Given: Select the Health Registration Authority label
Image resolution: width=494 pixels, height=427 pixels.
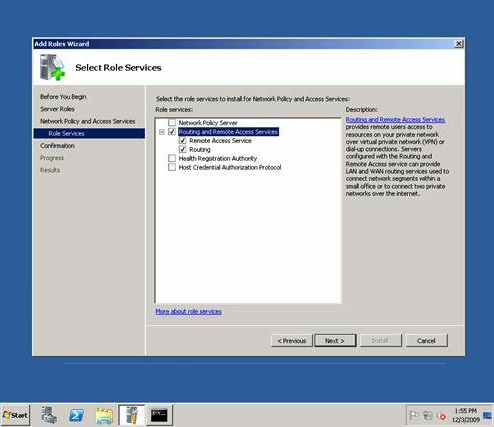Looking at the screenshot, I should (x=218, y=158).
